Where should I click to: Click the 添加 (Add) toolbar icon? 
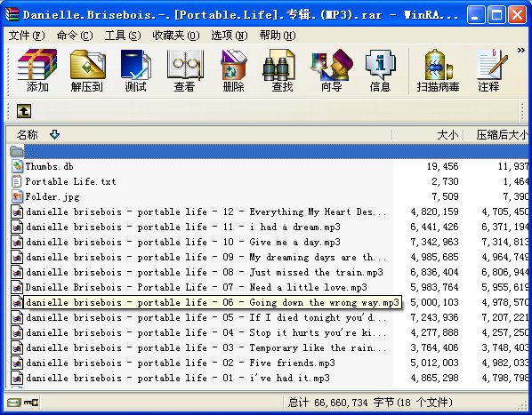click(37, 70)
